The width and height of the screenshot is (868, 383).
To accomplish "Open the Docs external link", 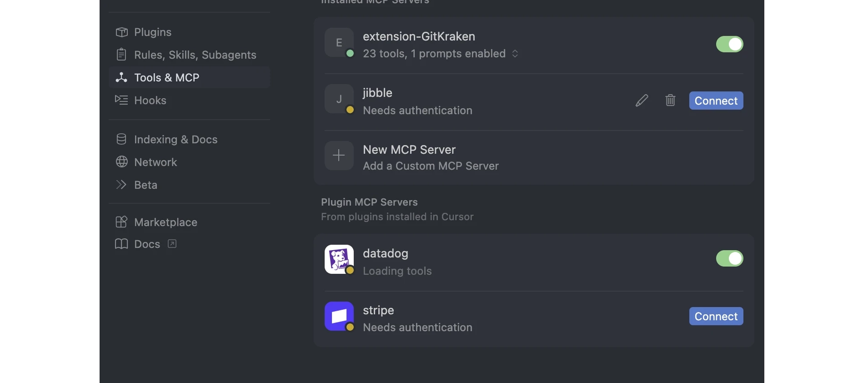I will [189, 244].
